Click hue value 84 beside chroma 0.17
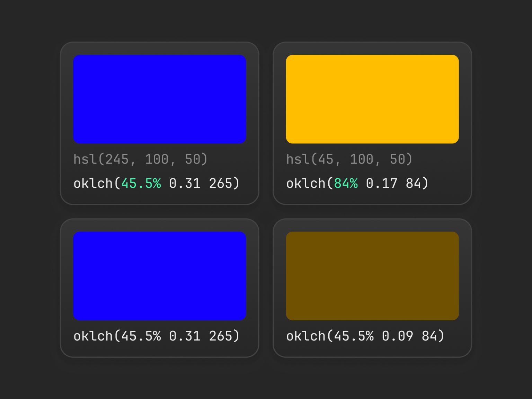Screen dimensions: 532x399 (413, 184)
